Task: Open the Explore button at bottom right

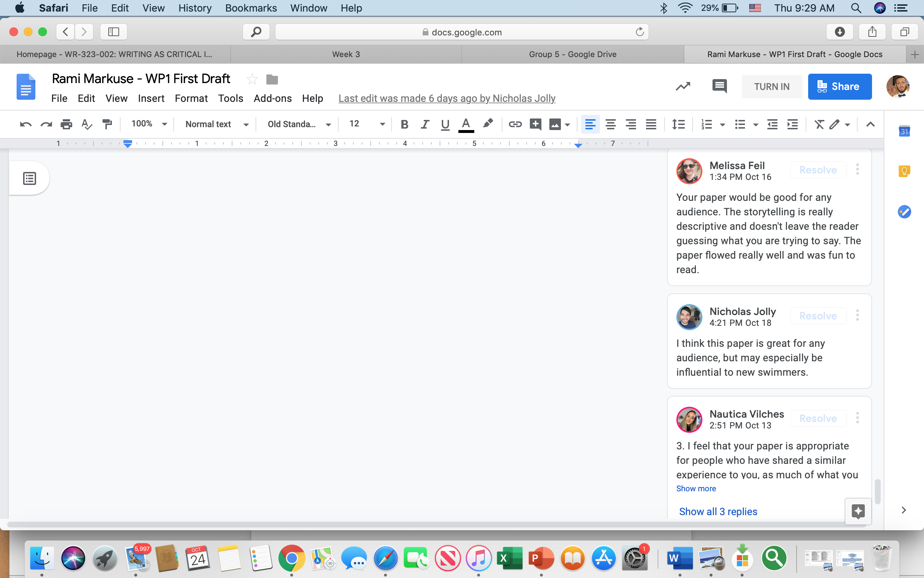Action: point(858,511)
